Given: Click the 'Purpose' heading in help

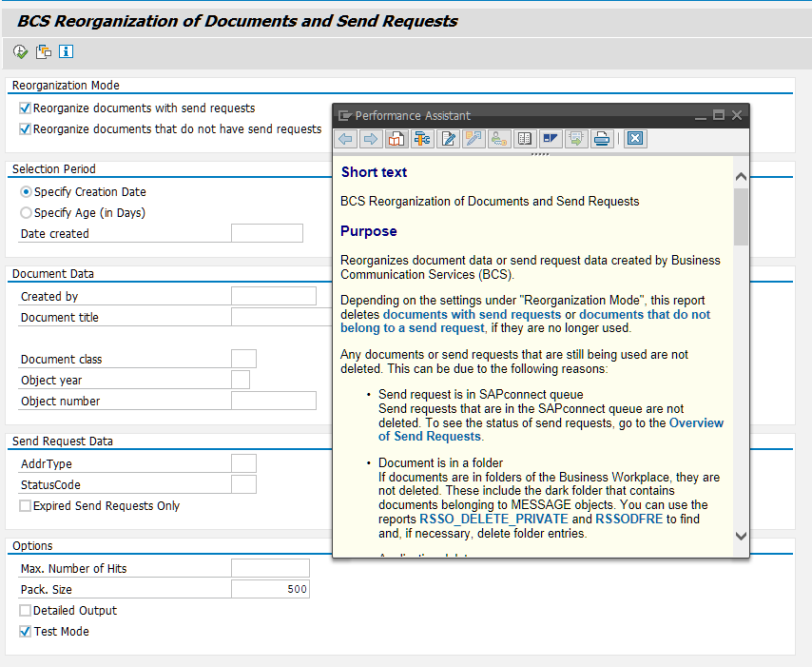Looking at the screenshot, I should coord(369,231).
